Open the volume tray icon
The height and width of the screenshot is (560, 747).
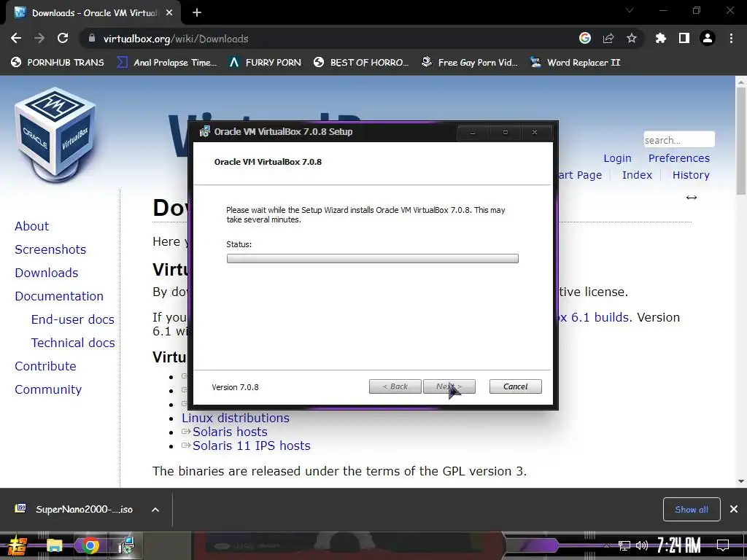pyautogui.click(x=642, y=545)
